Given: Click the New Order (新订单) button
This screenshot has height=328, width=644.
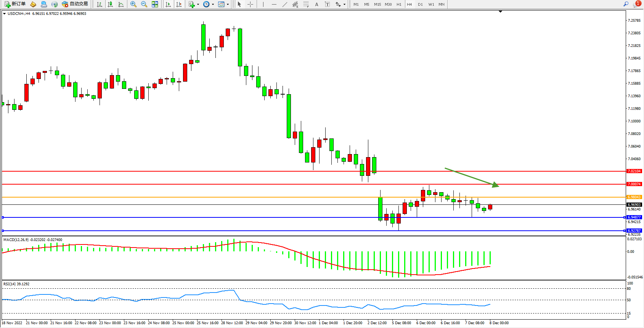Looking at the screenshot, I should pyautogui.click(x=15, y=4).
